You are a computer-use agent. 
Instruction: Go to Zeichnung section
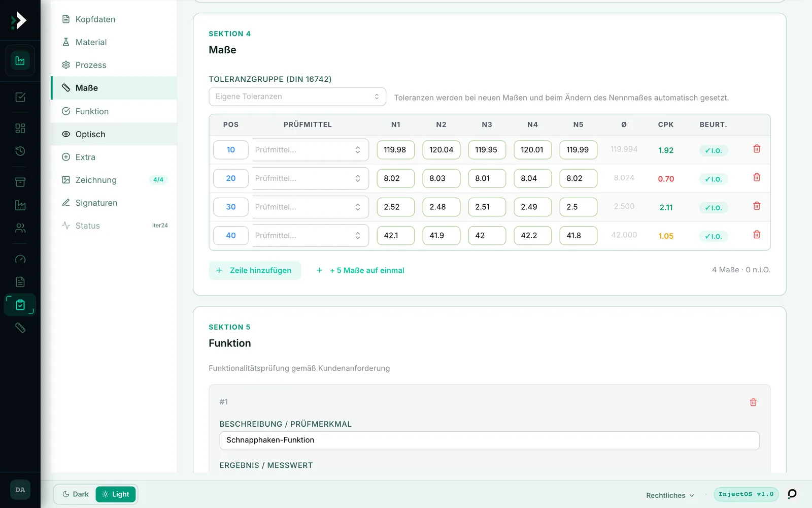pos(114,180)
